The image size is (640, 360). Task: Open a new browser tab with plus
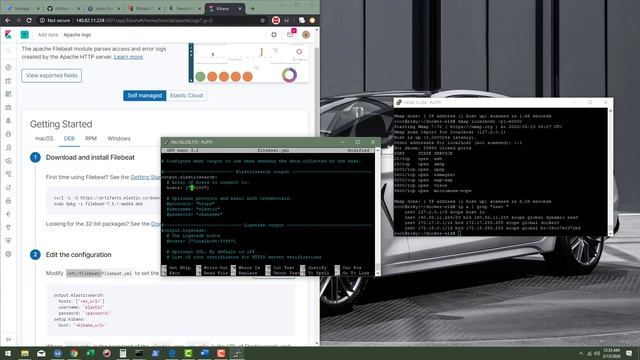[x=253, y=8]
